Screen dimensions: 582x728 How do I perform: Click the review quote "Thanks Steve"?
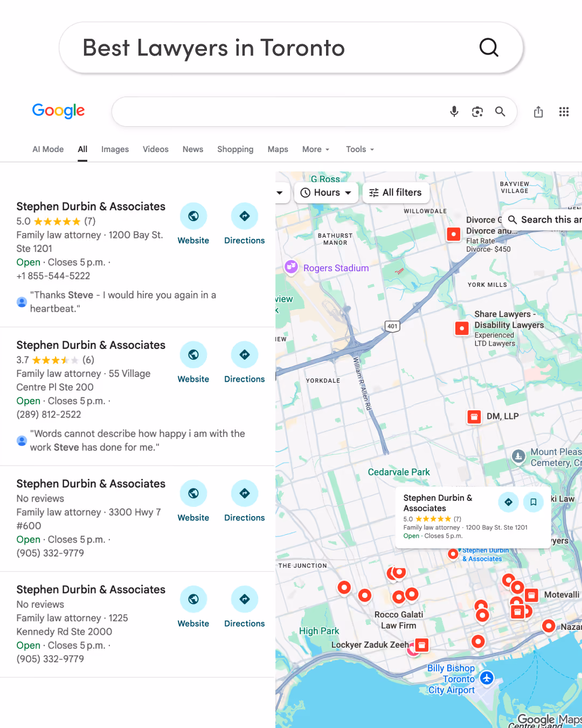pyautogui.click(x=123, y=302)
